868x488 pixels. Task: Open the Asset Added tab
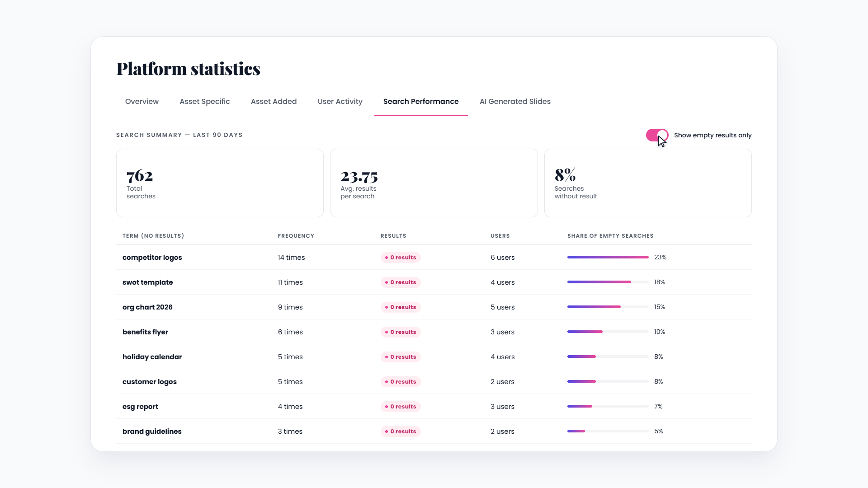(x=274, y=102)
